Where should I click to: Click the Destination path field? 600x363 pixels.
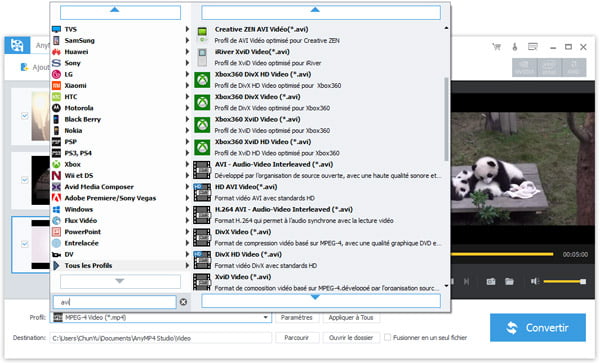160,338
